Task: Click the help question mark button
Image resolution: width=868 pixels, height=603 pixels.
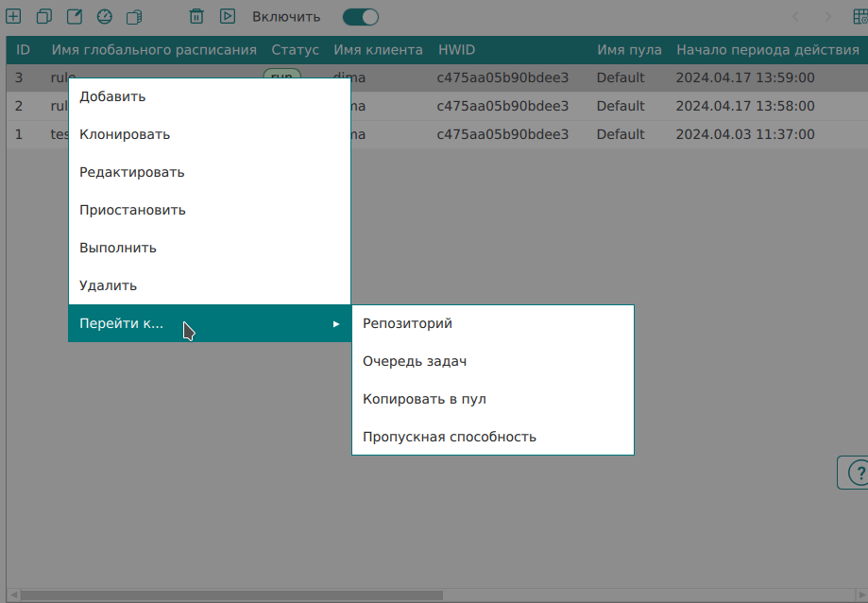Action: click(x=855, y=472)
